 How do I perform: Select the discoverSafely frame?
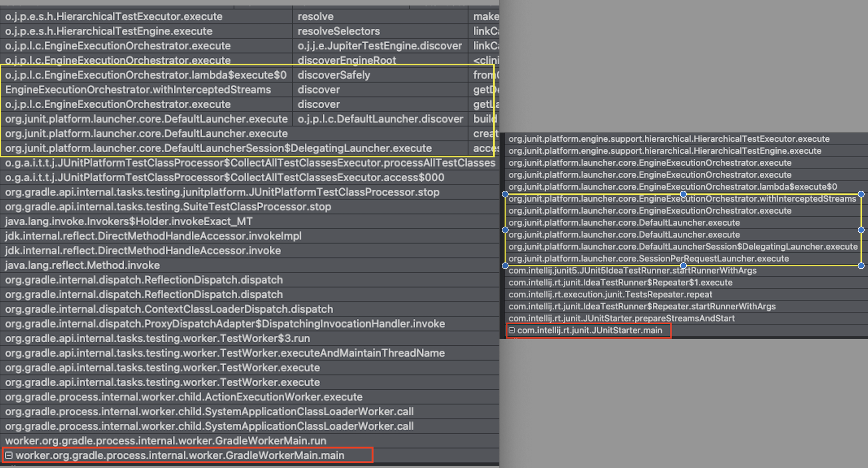(x=334, y=75)
